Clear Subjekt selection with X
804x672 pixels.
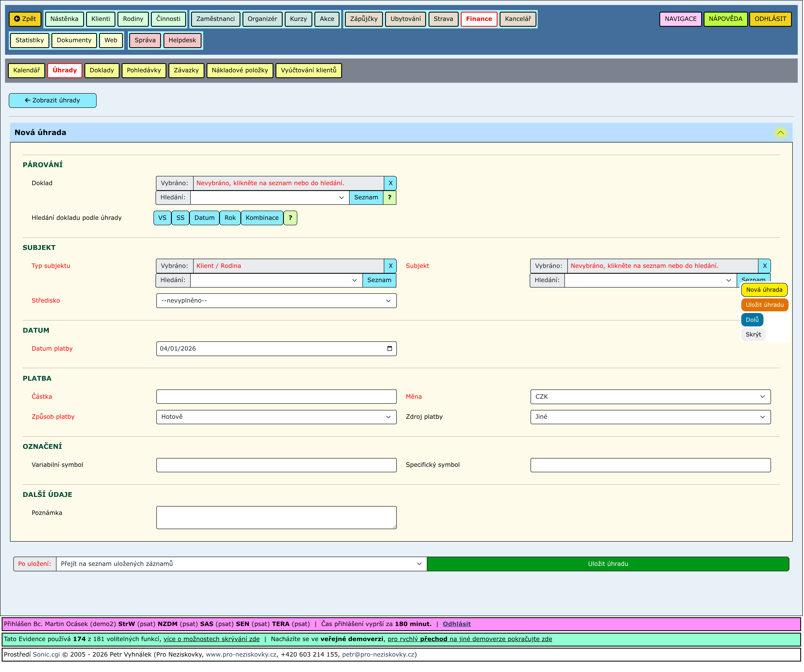(765, 266)
